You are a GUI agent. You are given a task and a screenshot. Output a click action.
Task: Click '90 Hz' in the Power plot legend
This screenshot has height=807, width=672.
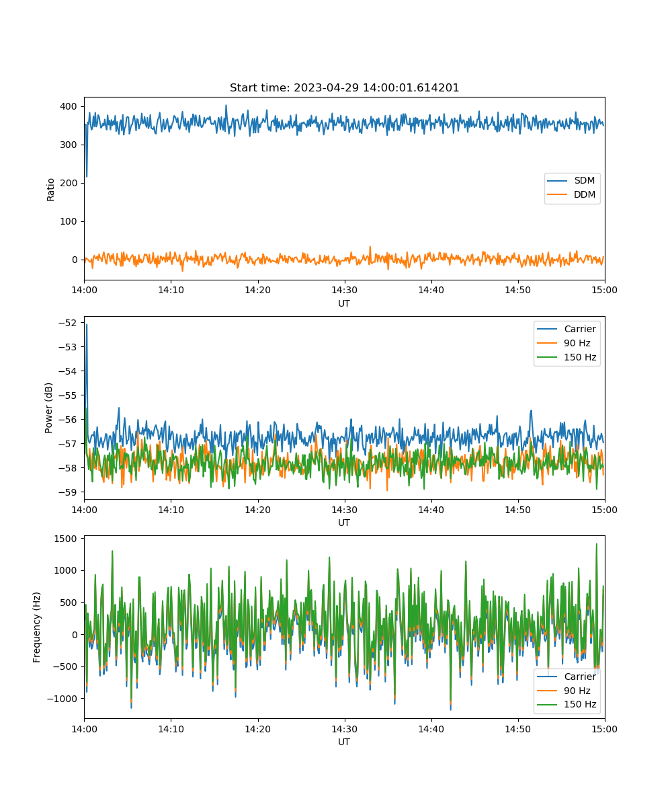pos(577,343)
